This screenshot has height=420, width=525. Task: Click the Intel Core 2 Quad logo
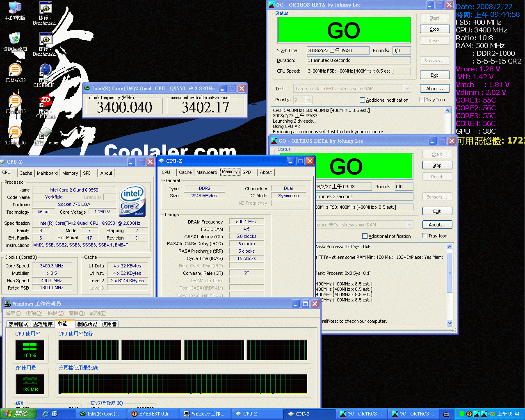point(132,201)
